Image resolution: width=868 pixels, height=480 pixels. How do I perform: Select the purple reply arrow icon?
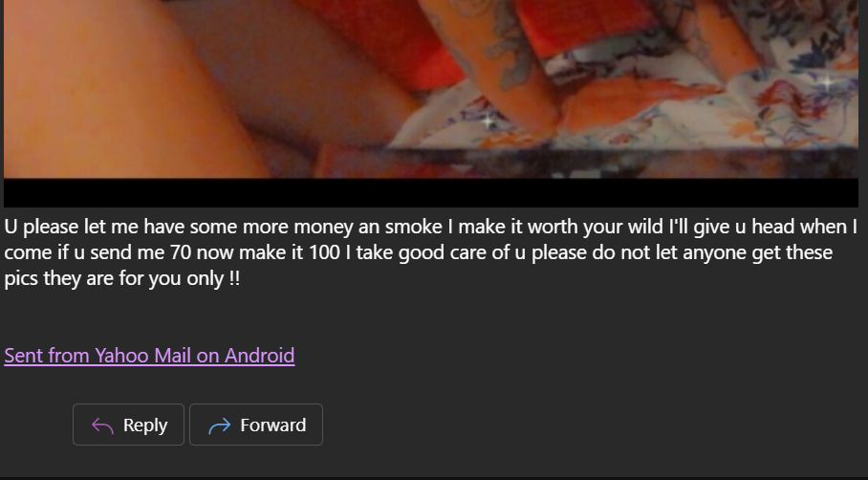coord(102,425)
